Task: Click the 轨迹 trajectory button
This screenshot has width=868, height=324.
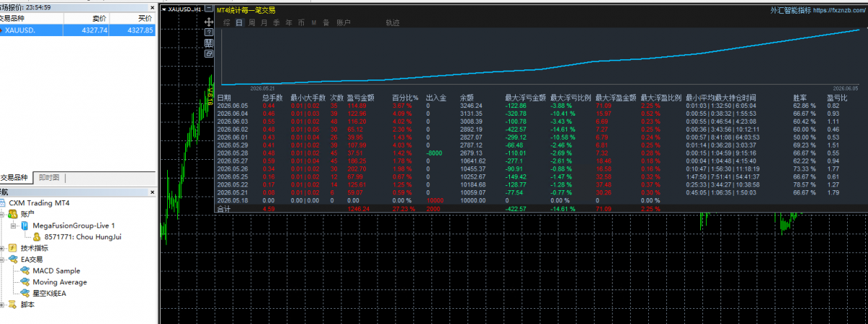Action: click(393, 22)
